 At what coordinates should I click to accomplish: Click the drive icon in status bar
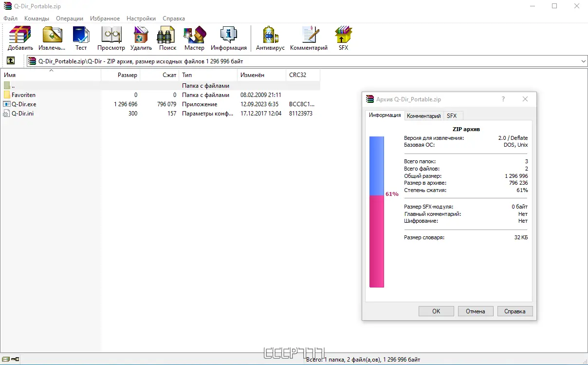coord(6,360)
